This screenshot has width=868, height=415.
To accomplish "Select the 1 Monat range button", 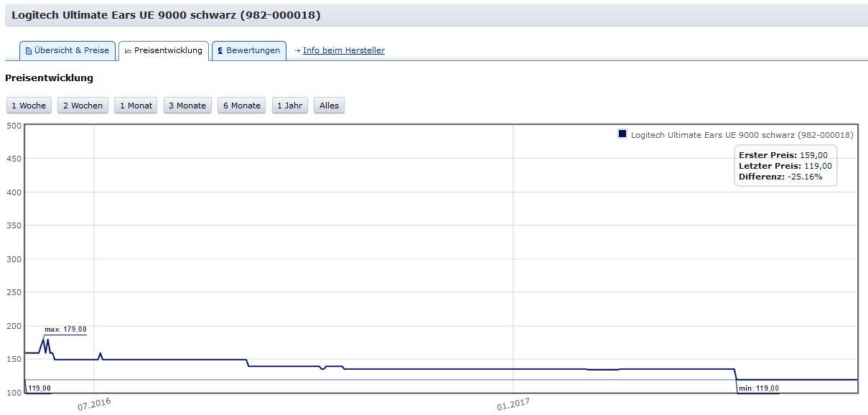I will click(136, 106).
